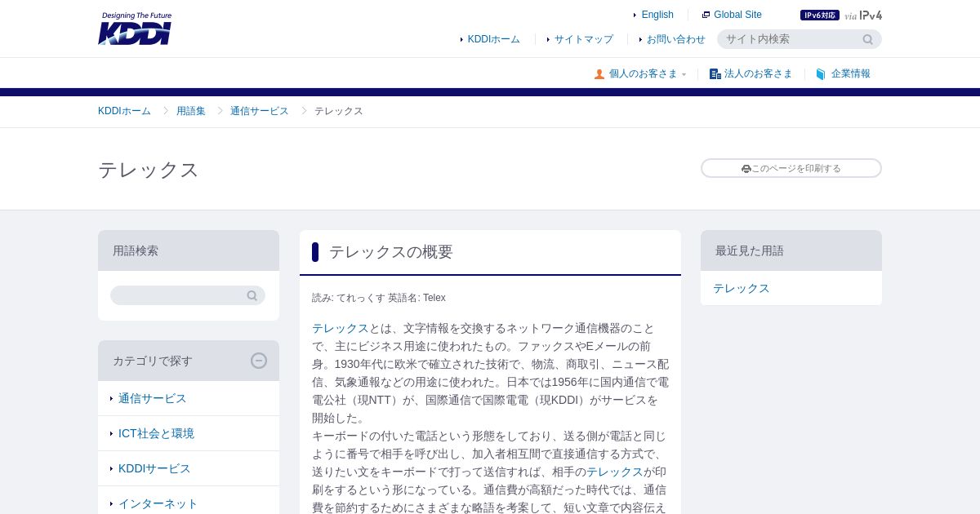The image size is (980, 514).
Task: Switch site language to English
Action: [657, 15]
